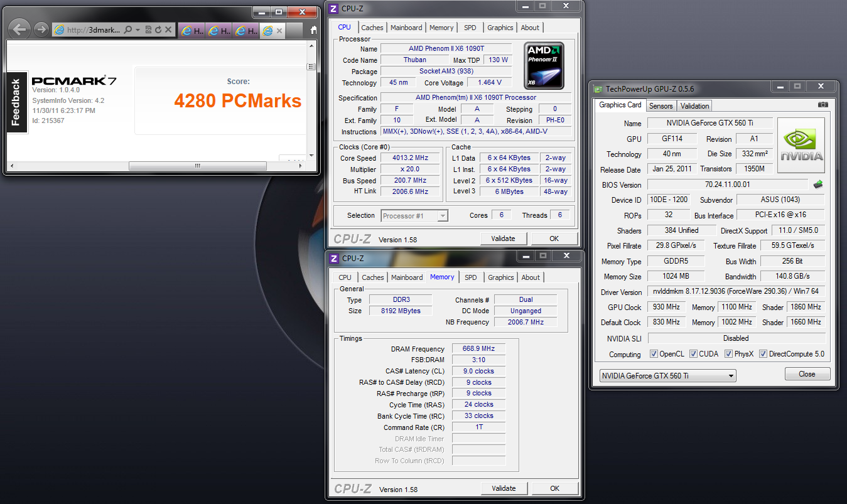Click the search magnifier in the address bar
The height and width of the screenshot is (504, 847).
coord(128,29)
